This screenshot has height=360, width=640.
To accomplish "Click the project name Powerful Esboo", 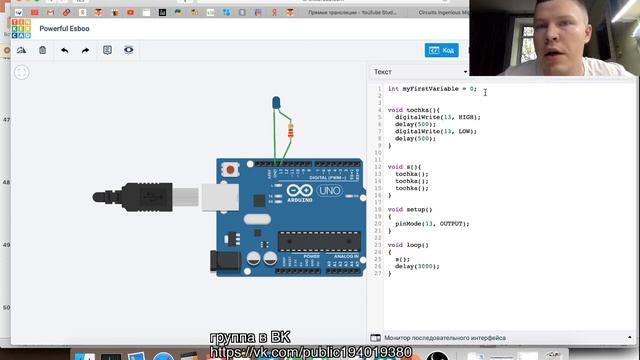I will click(x=64, y=29).
